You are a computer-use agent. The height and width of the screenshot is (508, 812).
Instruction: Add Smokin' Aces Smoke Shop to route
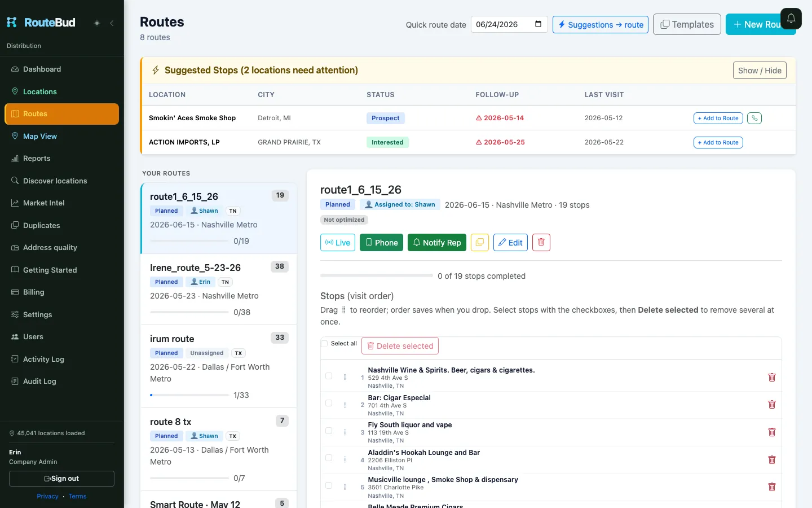click(718, 118)
